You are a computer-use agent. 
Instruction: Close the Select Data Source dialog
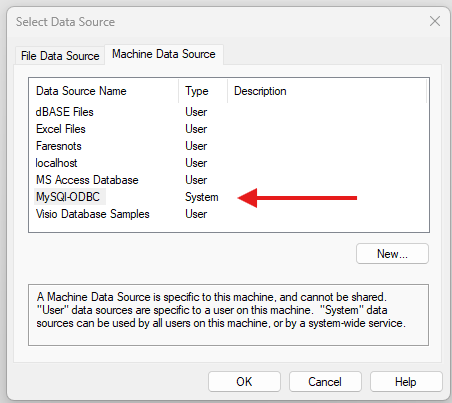click(435, 22)
